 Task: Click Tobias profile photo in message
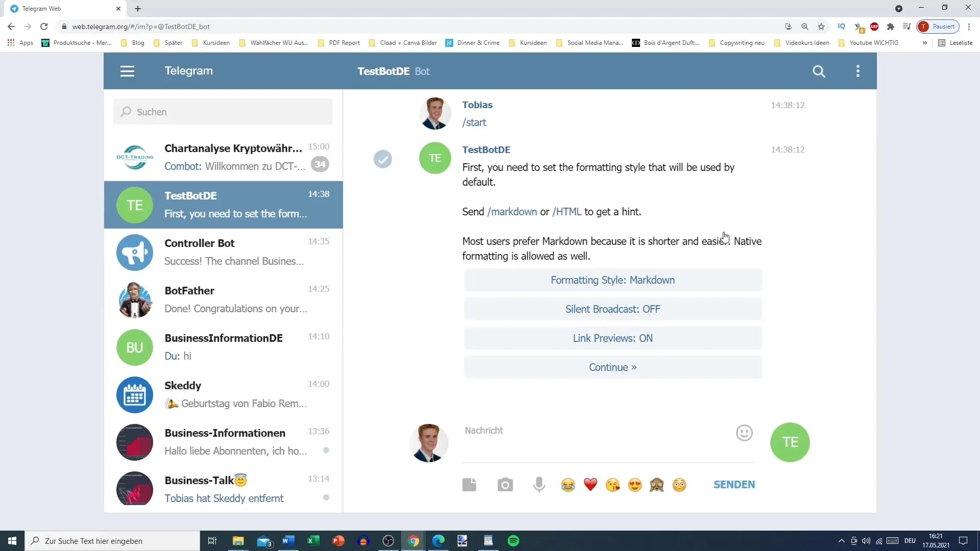pyautogui.click(x=435, y=113)
